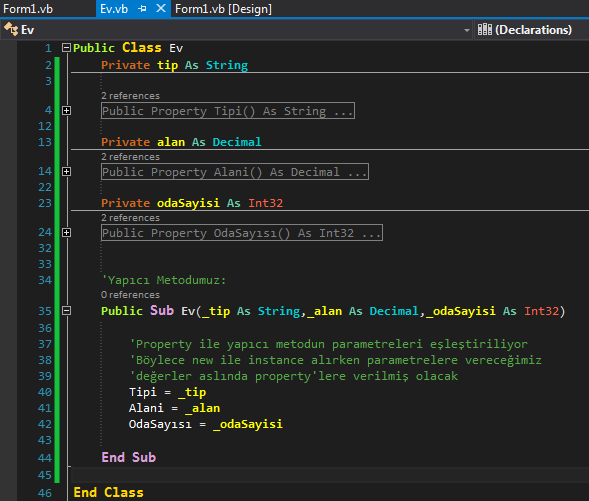
Task: Click the Ev class icon in navigation bar
Action: tap(11, 29)
